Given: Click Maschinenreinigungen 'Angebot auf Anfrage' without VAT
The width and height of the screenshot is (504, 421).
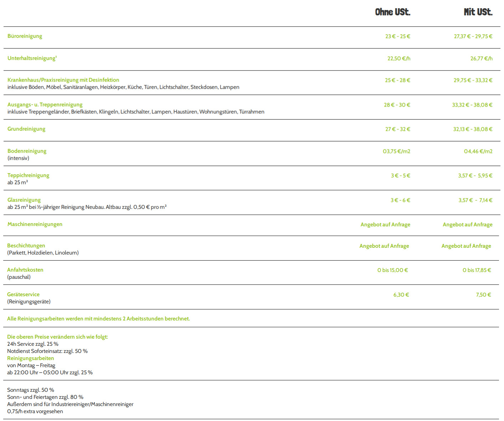Looking at the screenshot, I should click(x=385, y=225).
